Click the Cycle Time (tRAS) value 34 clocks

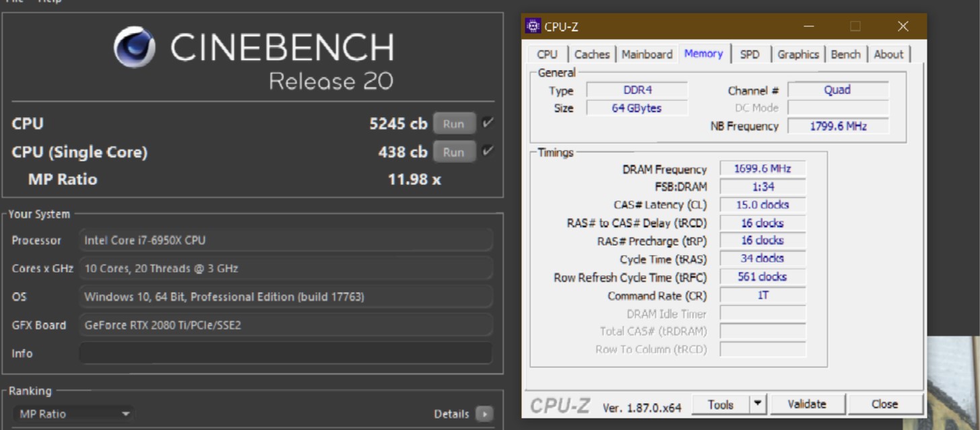[762, 258]
